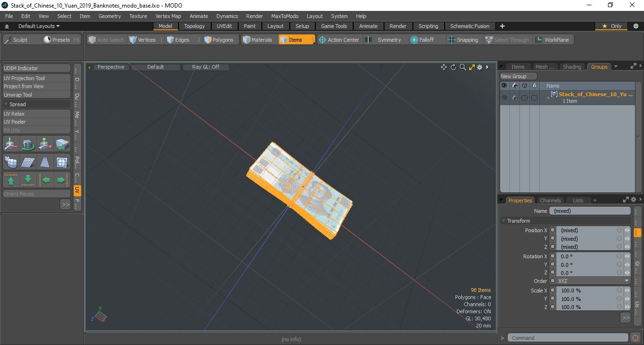Select the UV scale transform tool icon
644x345 pixels.
[x=45, y=144]
